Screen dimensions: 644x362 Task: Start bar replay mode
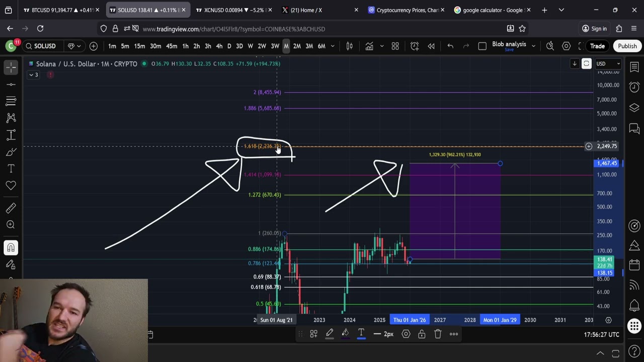tap(431, 46)
